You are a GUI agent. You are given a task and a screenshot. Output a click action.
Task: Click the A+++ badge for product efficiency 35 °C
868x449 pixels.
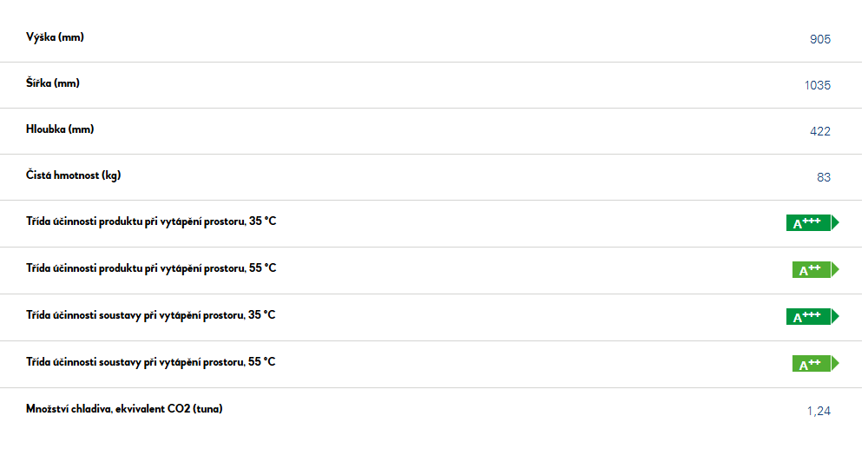pyautogui.click(x=812, y=222)
